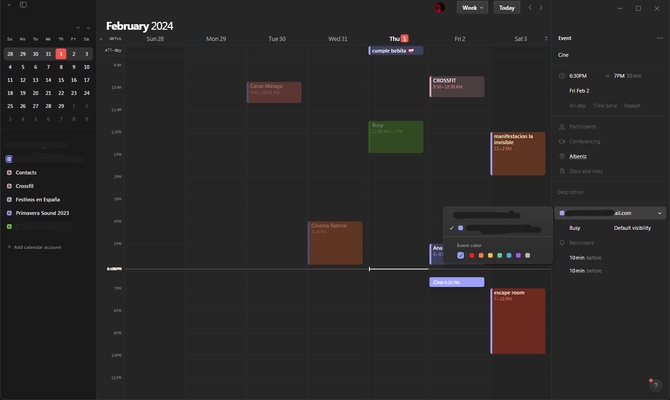Image resolution: width=670 pixels, height=400 pixels.
Task: Navigate to the previous week
Action: point(530,8)
